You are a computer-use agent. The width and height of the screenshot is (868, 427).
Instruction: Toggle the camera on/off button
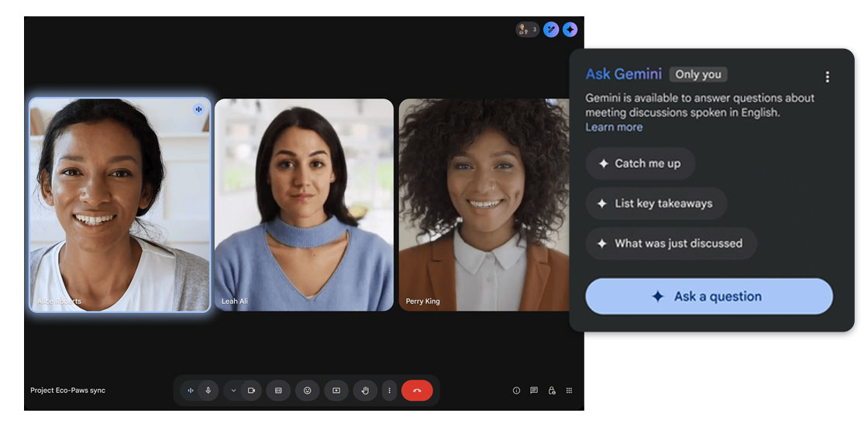point(251,391)
